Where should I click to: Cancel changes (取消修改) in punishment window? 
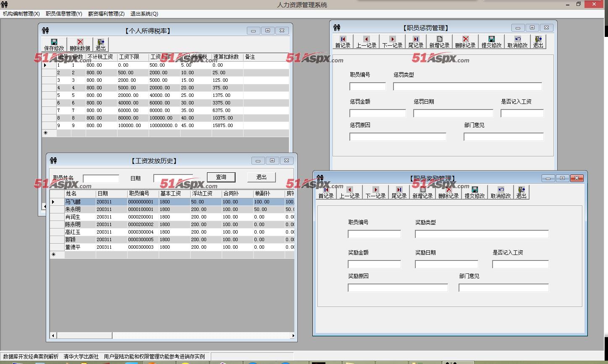pyautogui.click(x=517, y=42)
